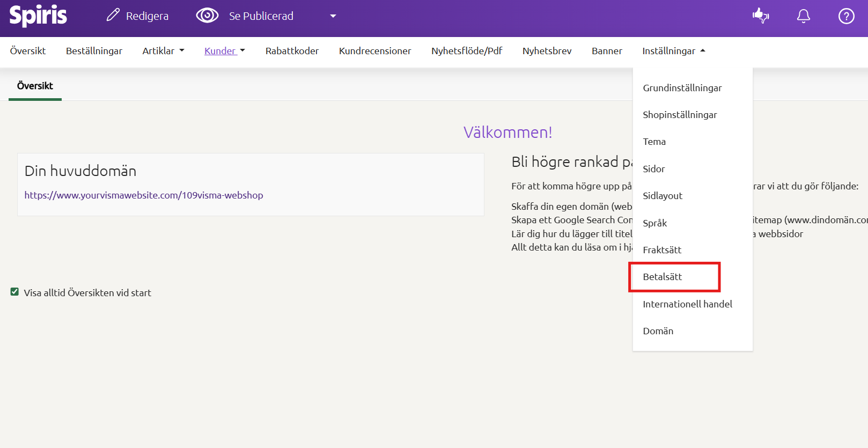Image resolution: width=868 pixels, height=448 pixels.
Task: Choose Fraktsätt in the settings menu
Action: point(662,250)
